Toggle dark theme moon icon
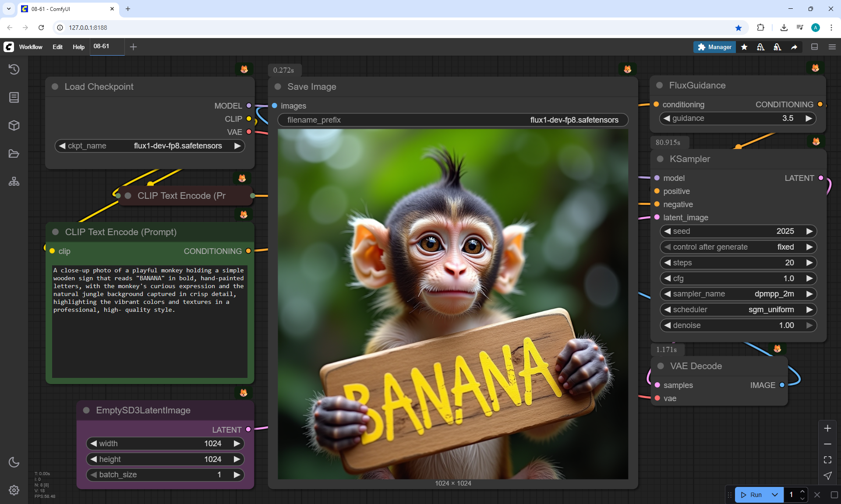This screenshot has width=841, height=504. point(14,462)
